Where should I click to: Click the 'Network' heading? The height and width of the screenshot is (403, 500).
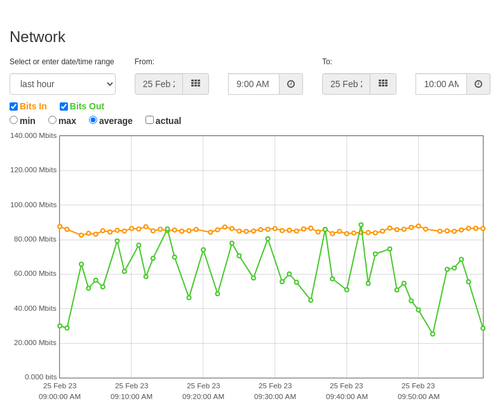coord(37,37)
